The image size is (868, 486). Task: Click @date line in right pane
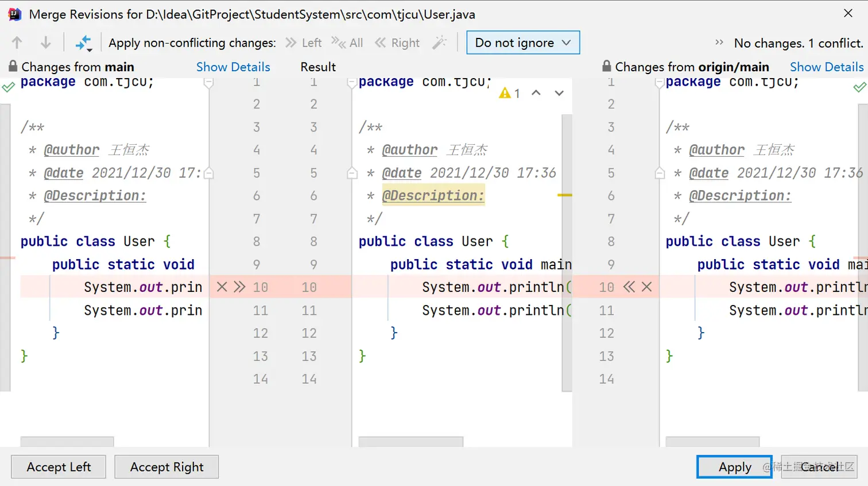point(768,173)
